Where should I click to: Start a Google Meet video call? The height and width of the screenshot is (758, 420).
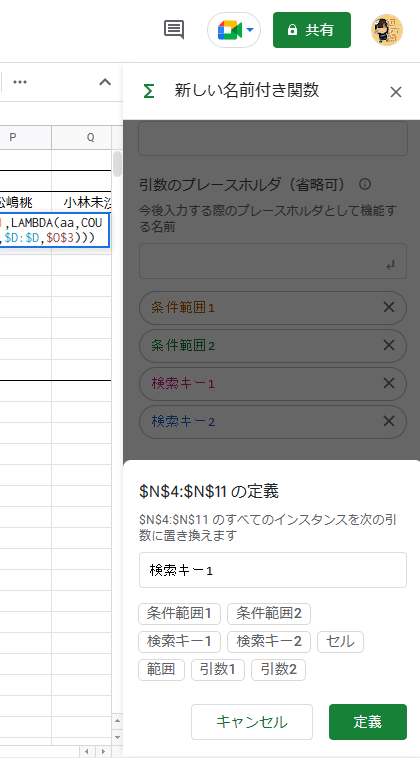[230, 30]
